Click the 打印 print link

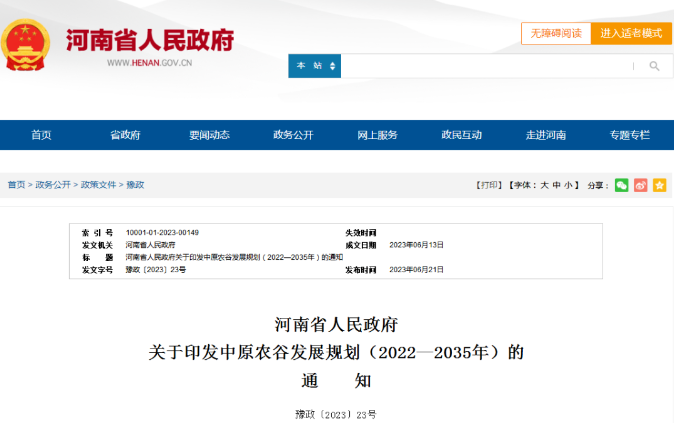click(x=487, y=185)
